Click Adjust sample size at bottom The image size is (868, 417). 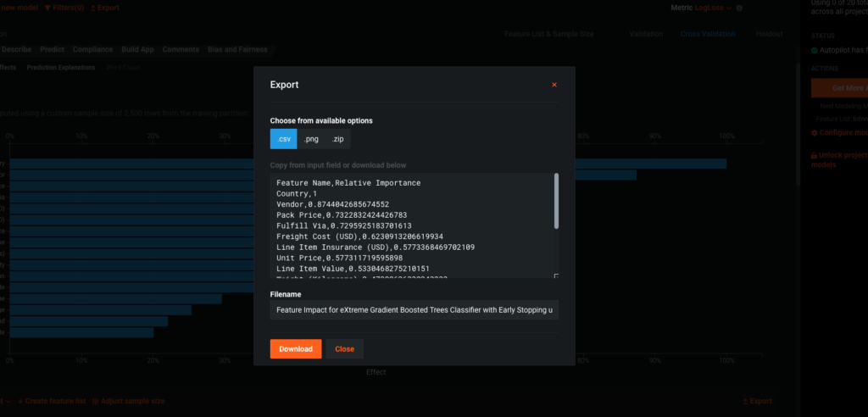click(x=129, y=401)
